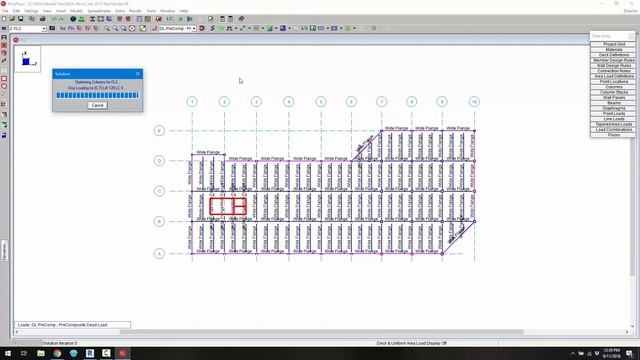This screenshot has height=360, width=640.
Task: Open Diaphragms in the Data Entry panel
Action: (613, 108)
